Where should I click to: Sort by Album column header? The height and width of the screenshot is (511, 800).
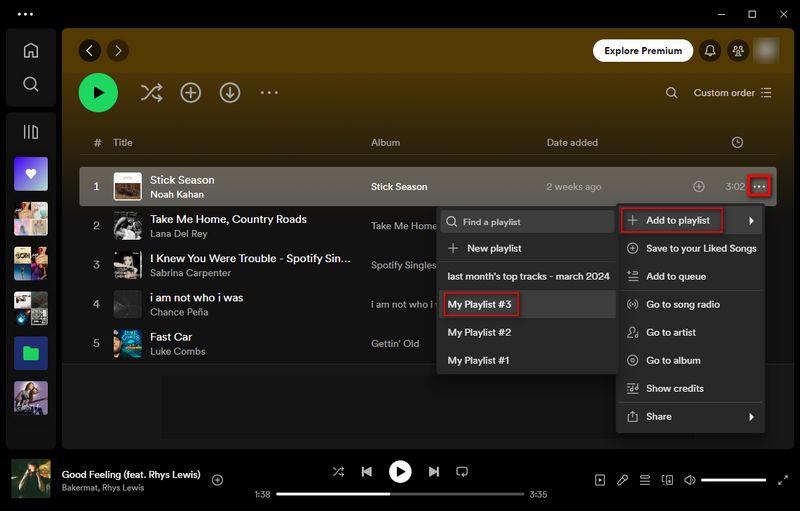point(385,143)
